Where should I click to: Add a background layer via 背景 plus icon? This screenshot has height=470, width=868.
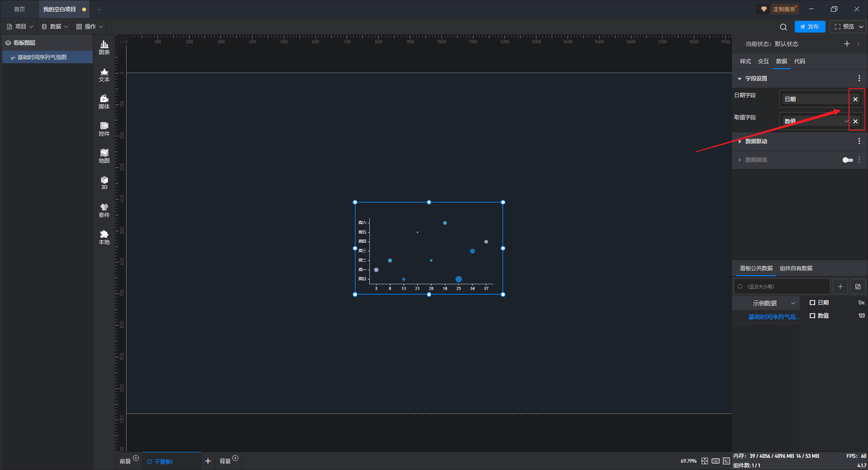[x=235, y=458]
